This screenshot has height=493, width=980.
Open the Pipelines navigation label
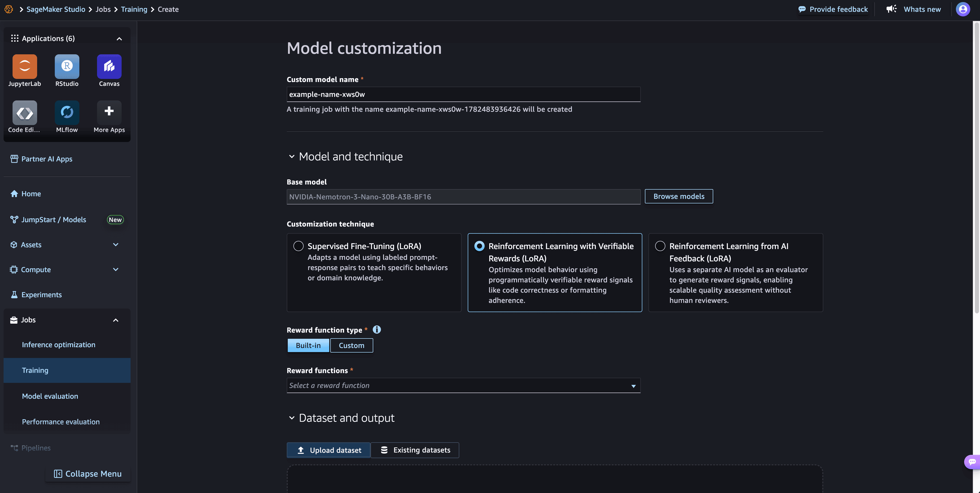[36, 448]
